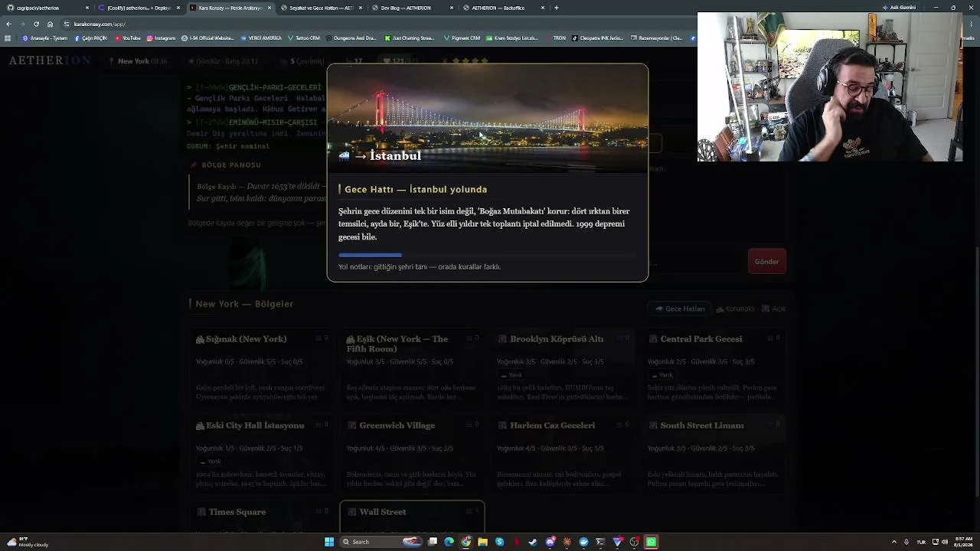This screenshot has width=980, height=551.
Task: Open a new browser tab
Action: pyautogui.click(x=557, y=8)
